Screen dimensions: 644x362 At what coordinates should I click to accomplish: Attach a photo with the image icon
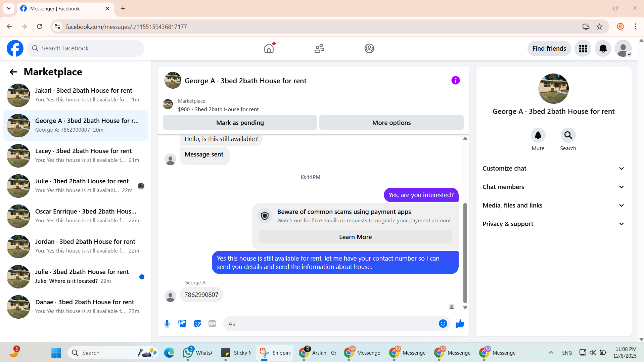(182, 324)
